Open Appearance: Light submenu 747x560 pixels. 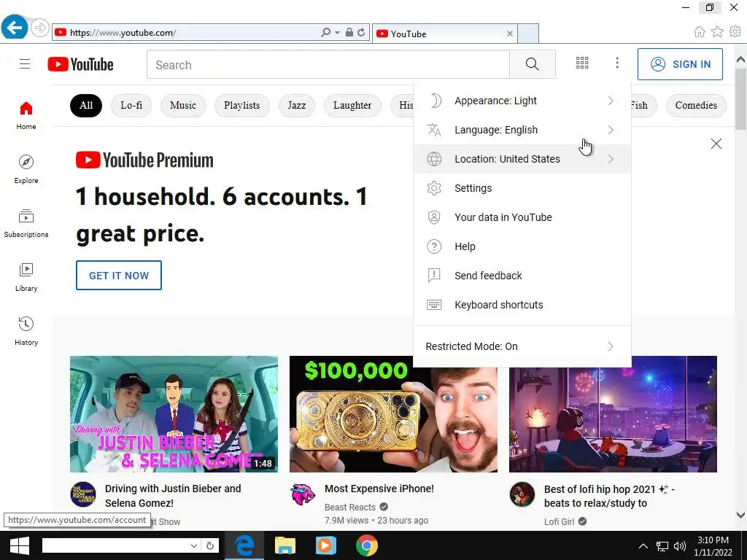tap(522, 101)
